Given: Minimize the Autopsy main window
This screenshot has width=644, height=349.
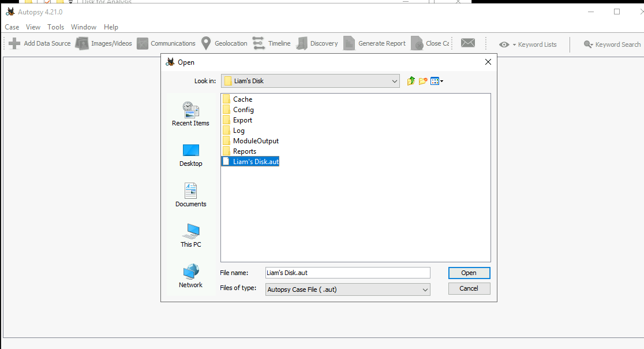Looking at the screenshot, I should [x=590, y=12].
